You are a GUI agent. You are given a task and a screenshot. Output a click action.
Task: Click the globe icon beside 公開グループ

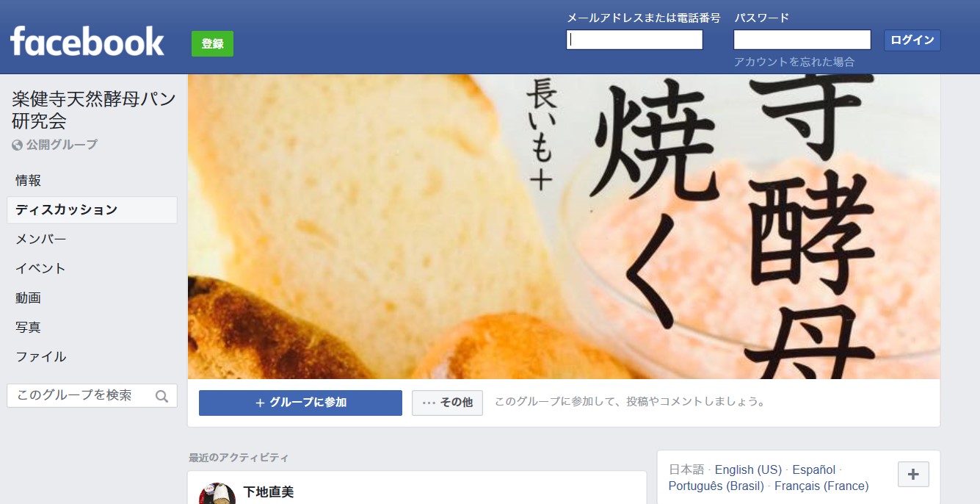pyautogui.click(x=18, y=145)
